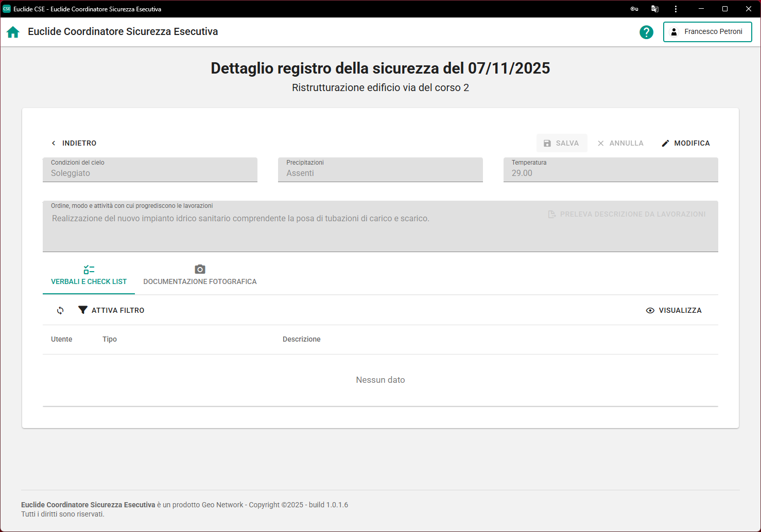Sort by the Descrizione column header
The height and width of the screenshot is (532, 761).
click(x=301, y=339)
